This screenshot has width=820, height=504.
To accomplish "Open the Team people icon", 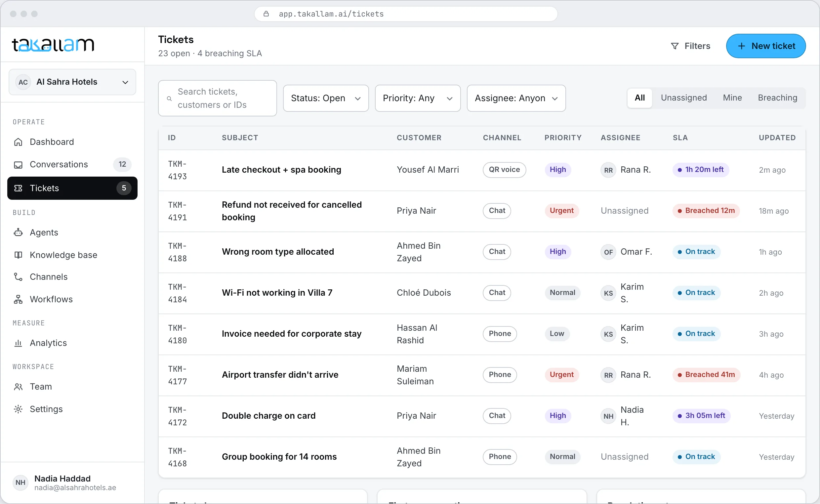I will pos(18,387).
